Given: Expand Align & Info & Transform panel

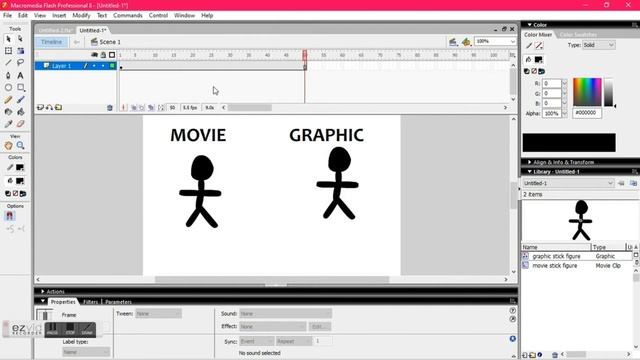Looking at the screenshot, I should 529,162.
